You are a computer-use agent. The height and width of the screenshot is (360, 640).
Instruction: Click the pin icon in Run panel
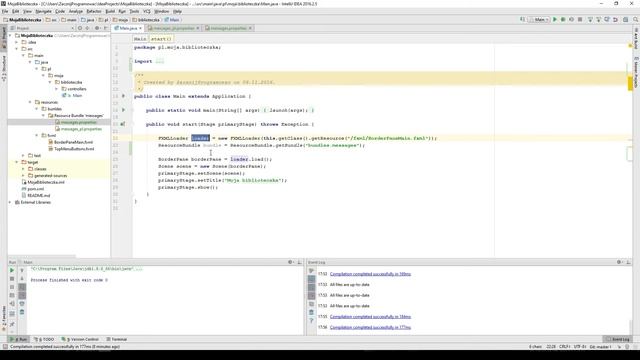[x=12, y=324]
